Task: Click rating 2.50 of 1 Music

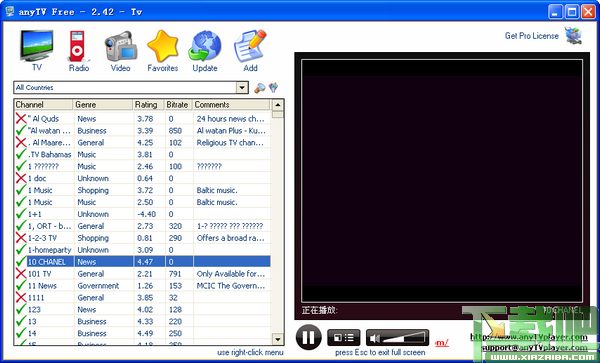Action: coord(145,202)
